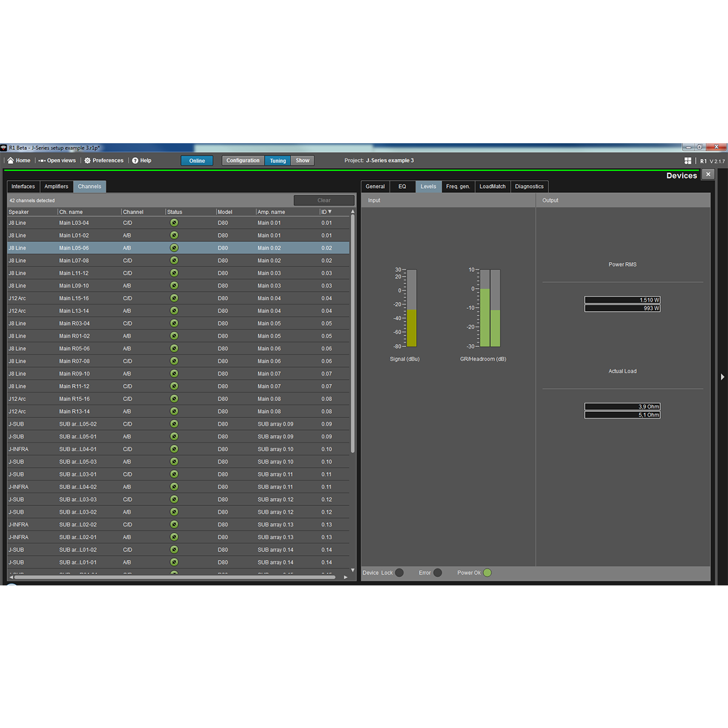Click the Show mode button
This screenshot has width=728, height=728.
click(302, 160)
